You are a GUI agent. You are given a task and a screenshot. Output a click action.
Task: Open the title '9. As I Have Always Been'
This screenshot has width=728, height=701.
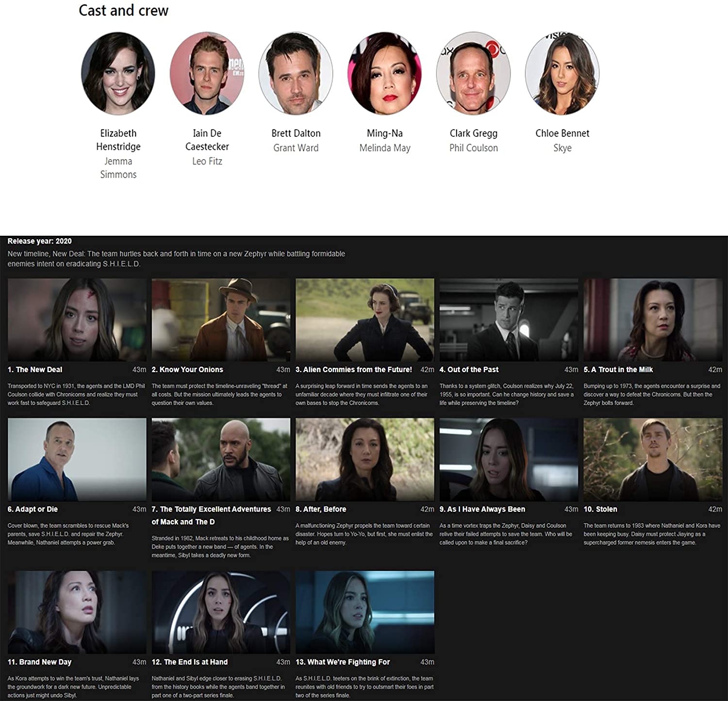tap(482, 509)
